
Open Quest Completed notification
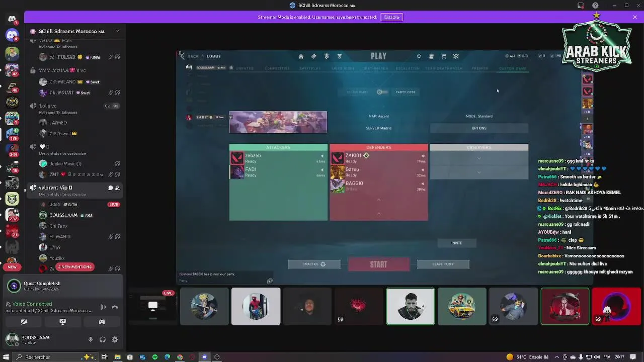click(x=62, y=286)
